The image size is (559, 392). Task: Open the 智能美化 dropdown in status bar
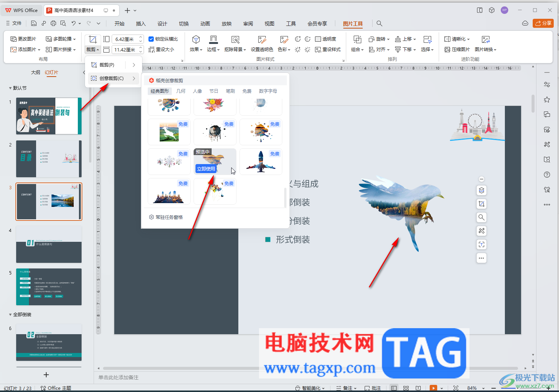pos(310,388)
